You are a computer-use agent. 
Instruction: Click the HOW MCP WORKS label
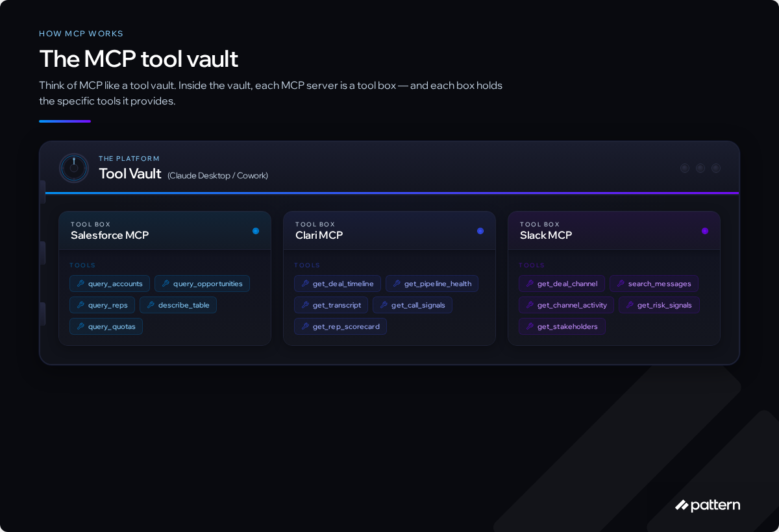point(81,33)
